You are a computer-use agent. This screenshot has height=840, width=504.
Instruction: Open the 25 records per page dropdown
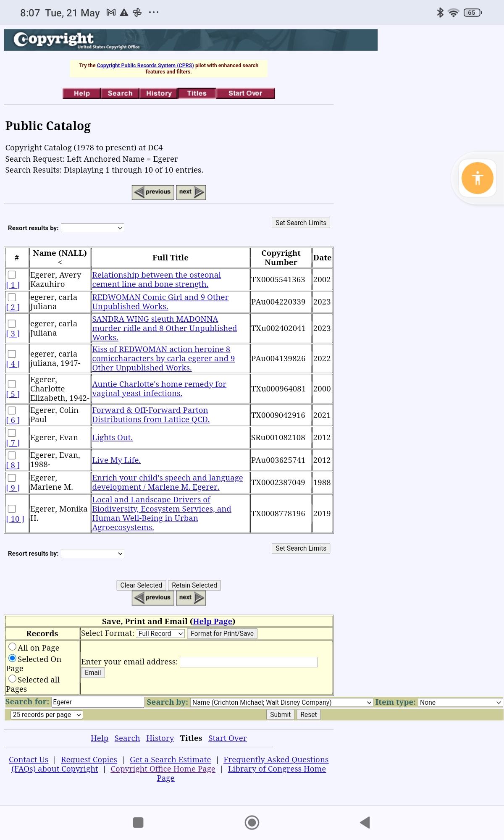click(x=47, y=714)
